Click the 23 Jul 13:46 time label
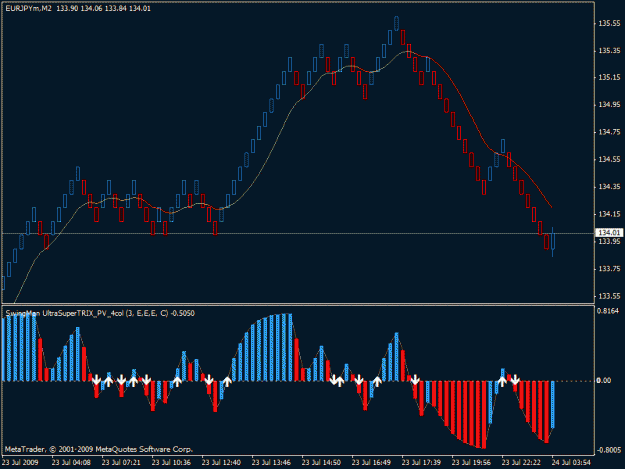625x469 pixels. pos(271,463)
